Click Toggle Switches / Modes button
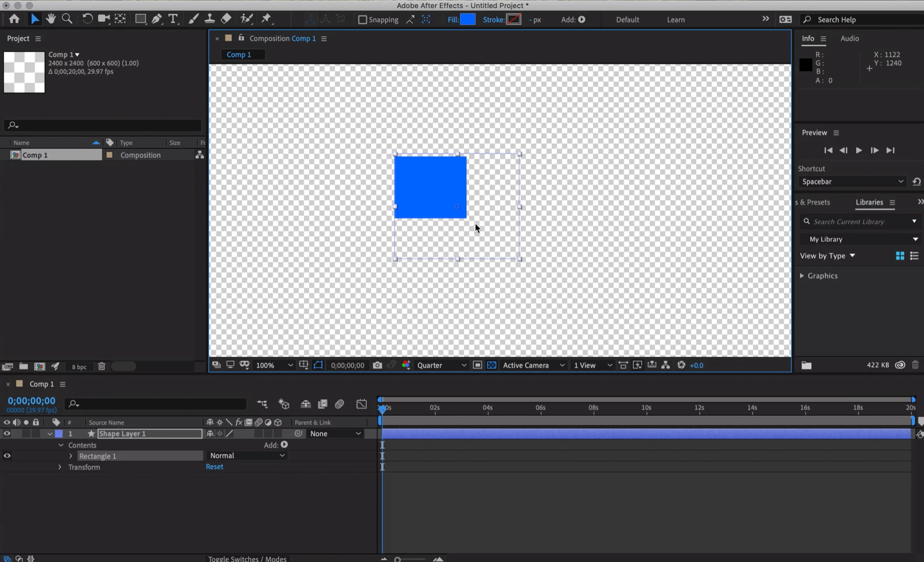This screenshot has width=924, height=562. (x=248, y=558)
